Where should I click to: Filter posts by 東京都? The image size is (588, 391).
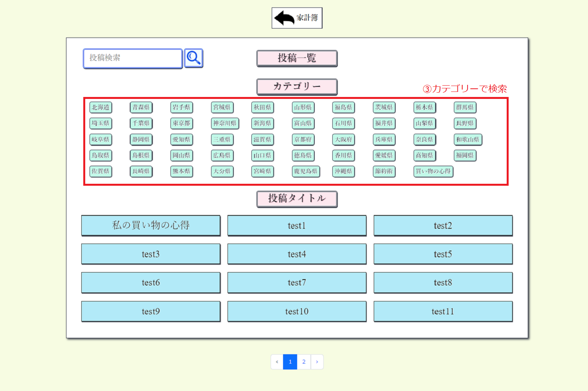pos(182,124)
